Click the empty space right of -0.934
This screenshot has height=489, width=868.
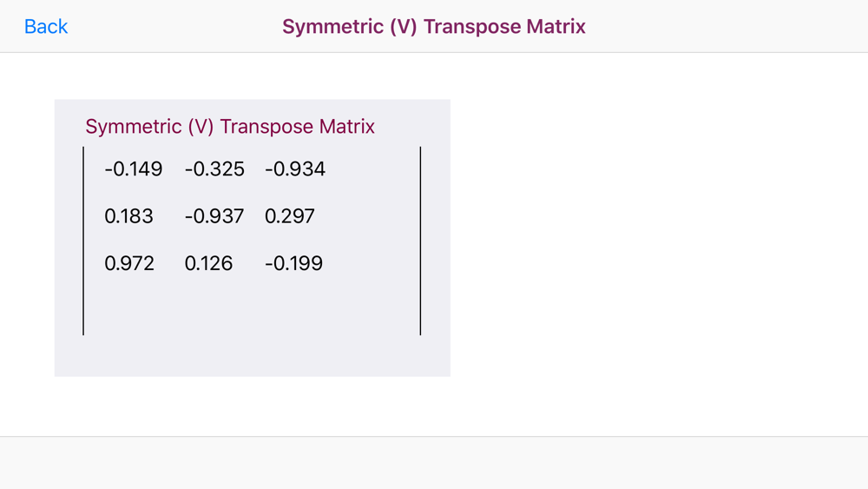coord(372,169)
